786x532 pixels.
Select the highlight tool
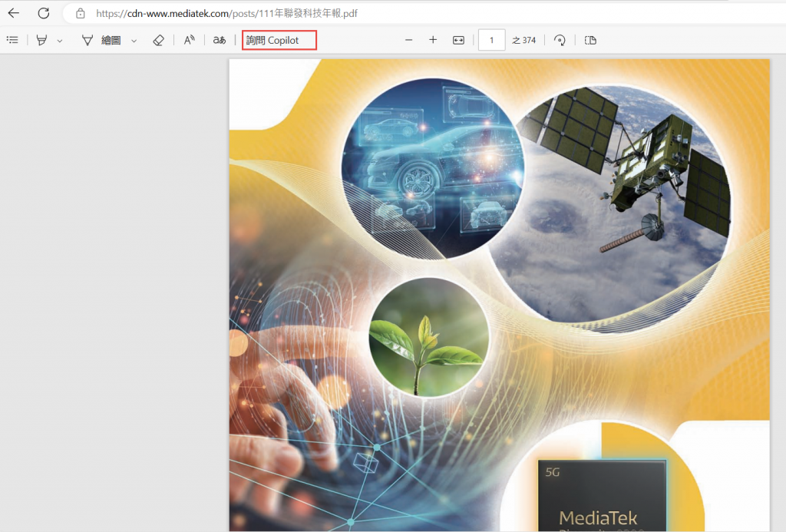(41, 40)
